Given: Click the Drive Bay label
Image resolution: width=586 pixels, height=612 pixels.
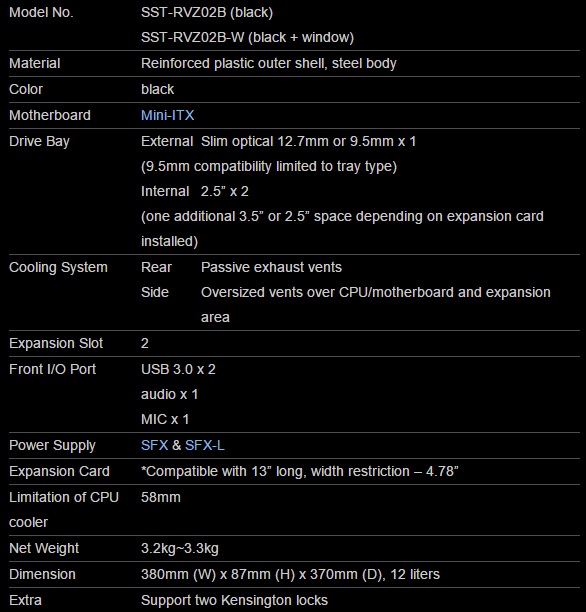Looking at the screenshot, I should pos(39,141).
